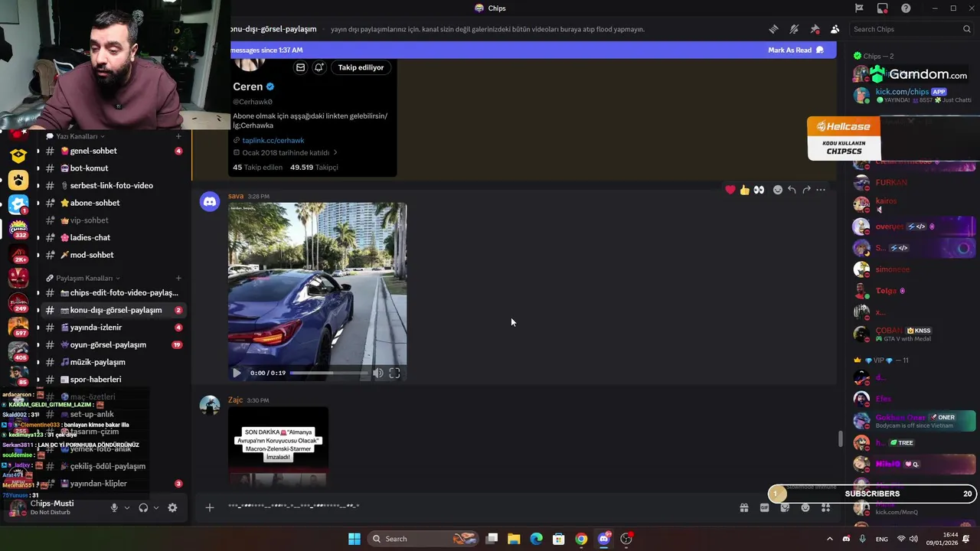Image resolution: width=980 pixels, height=551 pixels.
Task: Open File Explorer from taskbar
Action: pos(514,539)
